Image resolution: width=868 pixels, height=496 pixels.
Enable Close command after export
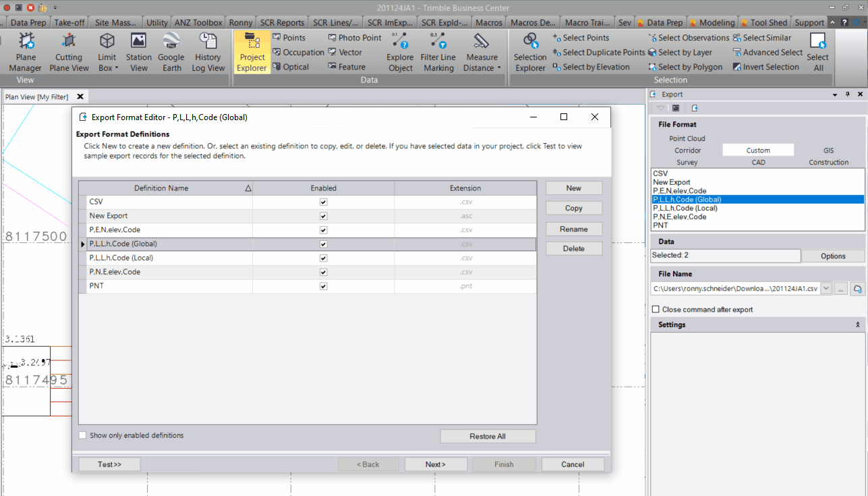tap(655, 309)
